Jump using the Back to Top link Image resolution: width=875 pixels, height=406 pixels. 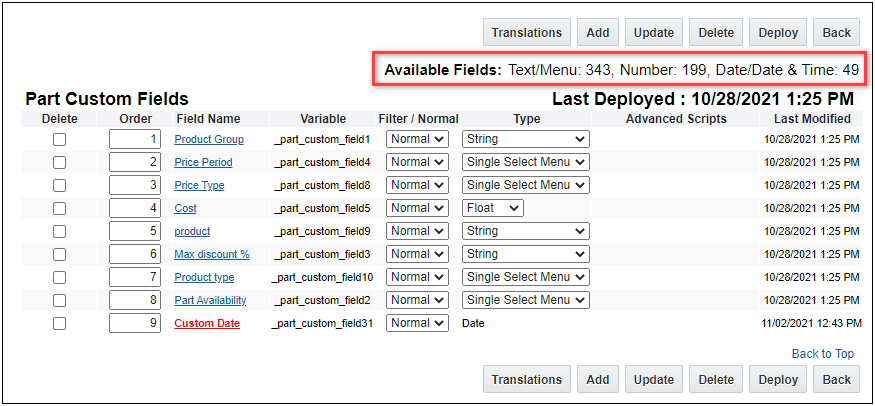(x=823, y=353)
